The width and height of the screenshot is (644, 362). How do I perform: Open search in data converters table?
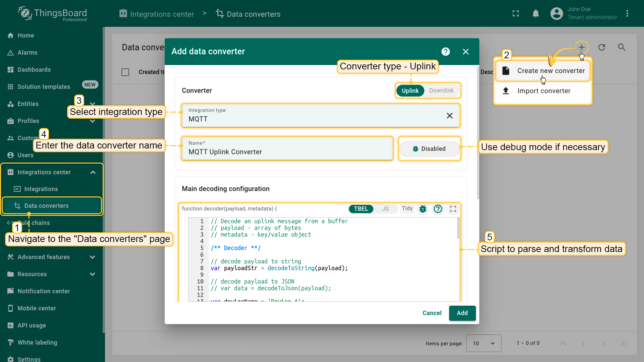622,47
